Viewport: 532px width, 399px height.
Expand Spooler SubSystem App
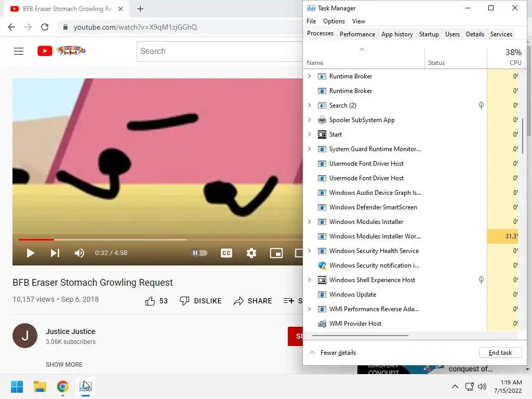(310, 120)
